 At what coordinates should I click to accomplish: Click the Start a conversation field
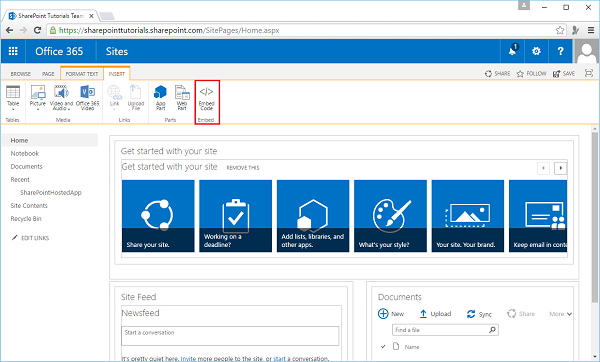click(x=230, y=336)
